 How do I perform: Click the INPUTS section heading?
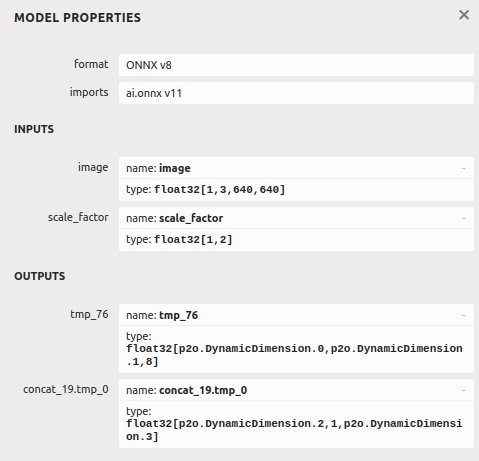[x=34, y=129]
